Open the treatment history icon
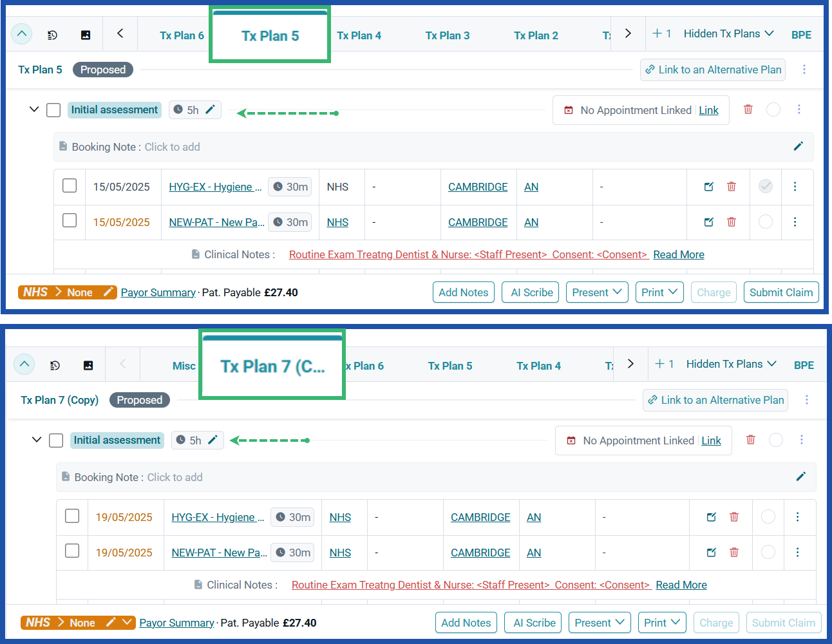The image size is (832, 644). [x=52, y=34]
